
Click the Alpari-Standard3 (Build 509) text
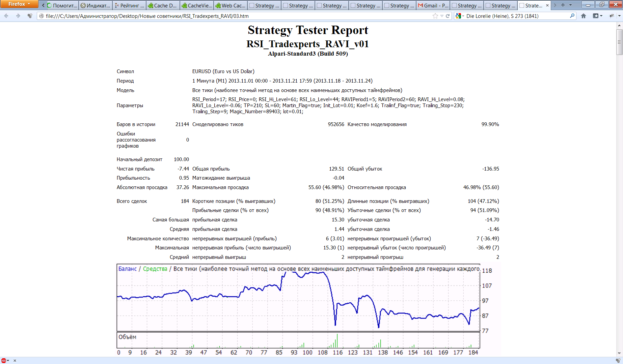[x=308, y=54]
